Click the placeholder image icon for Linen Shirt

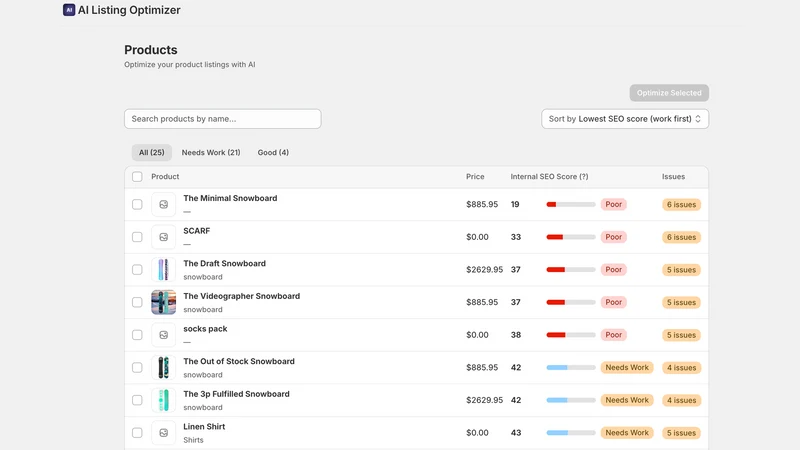click(163, 433)
